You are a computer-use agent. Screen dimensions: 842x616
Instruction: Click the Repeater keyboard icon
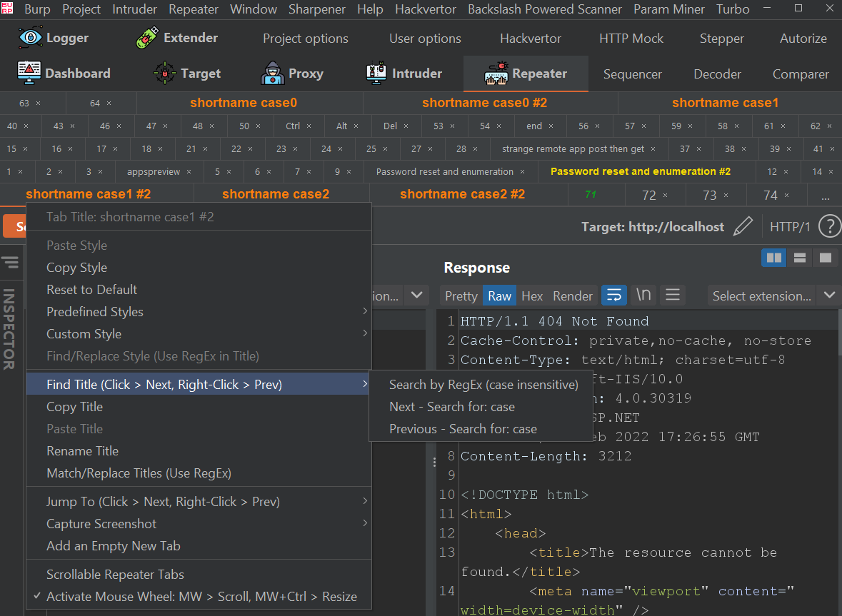(496, 73)
